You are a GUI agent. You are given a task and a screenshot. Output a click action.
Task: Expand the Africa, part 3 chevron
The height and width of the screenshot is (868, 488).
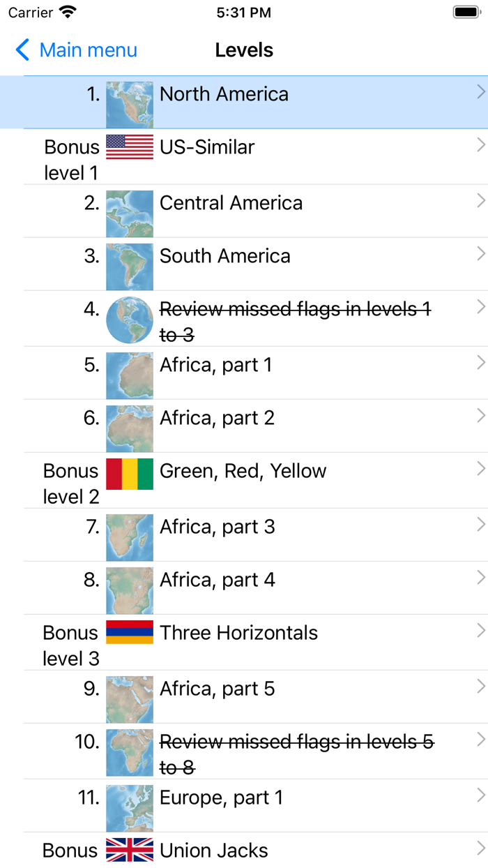pos(480,524)
